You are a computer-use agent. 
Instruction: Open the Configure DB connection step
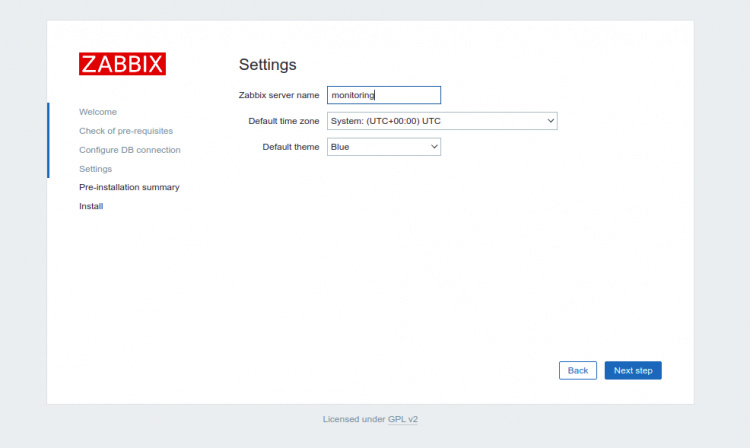click(130, 150)
